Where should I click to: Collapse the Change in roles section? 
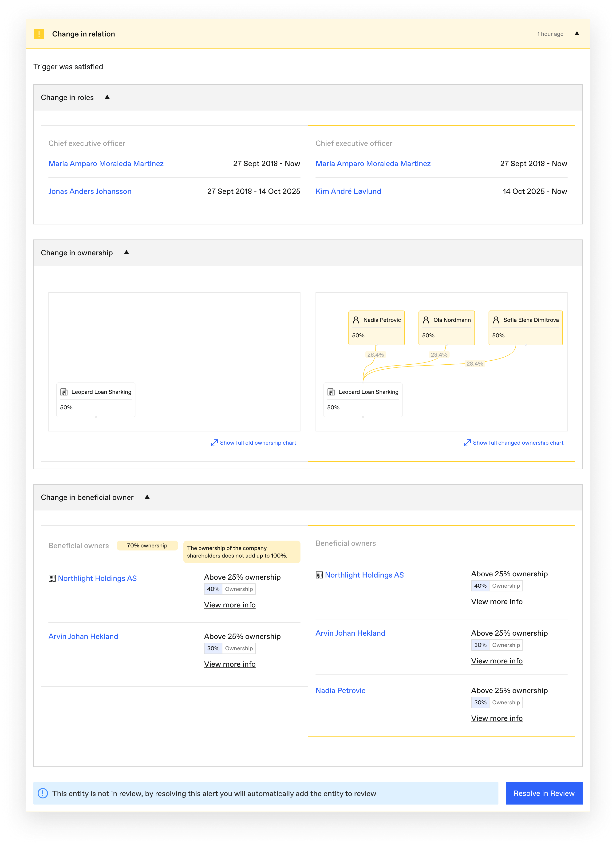[x=107, y=97]
